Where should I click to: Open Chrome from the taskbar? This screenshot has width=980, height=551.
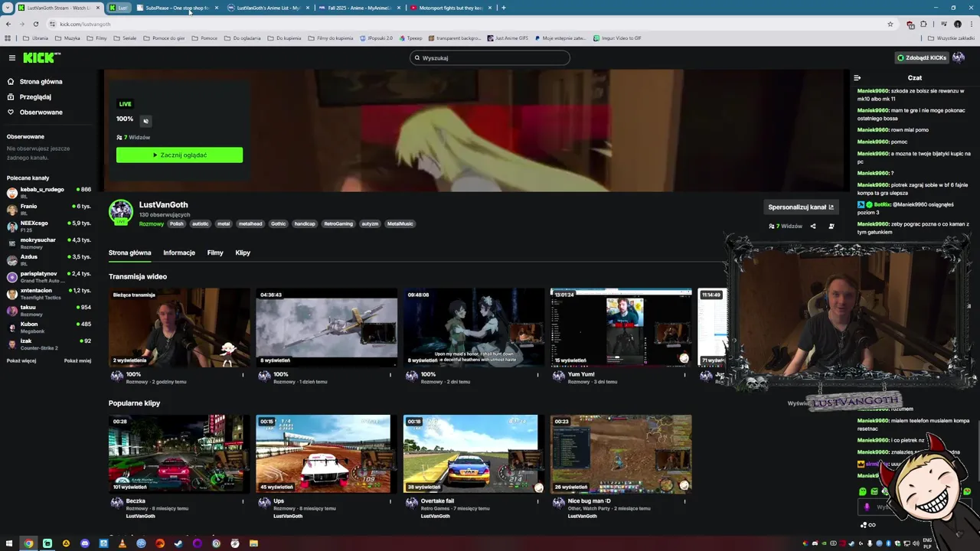click(x=28, y=544)
